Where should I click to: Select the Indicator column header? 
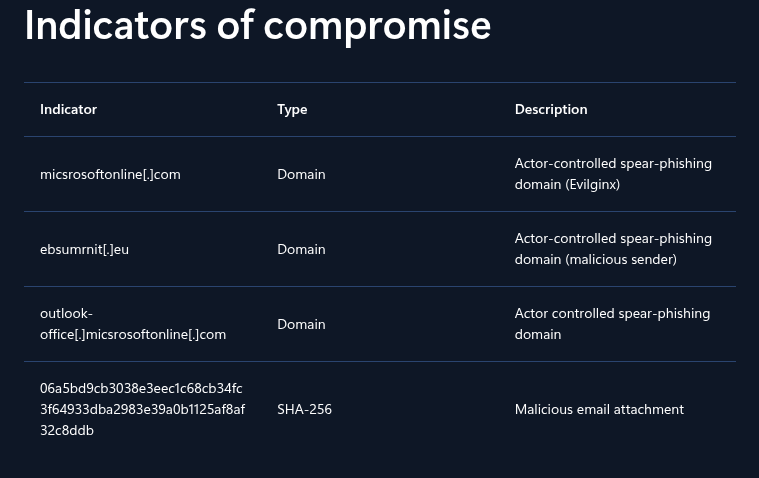click(x=68, y=109)
